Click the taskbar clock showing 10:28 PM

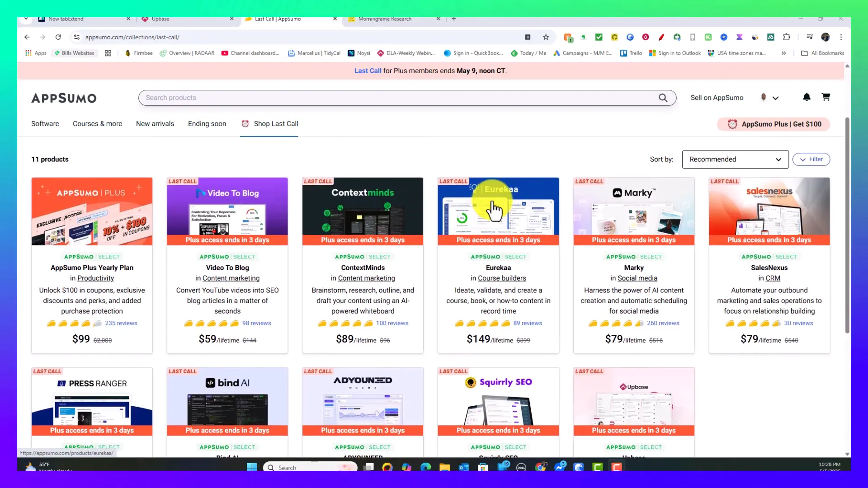click(x=829, y=465)
